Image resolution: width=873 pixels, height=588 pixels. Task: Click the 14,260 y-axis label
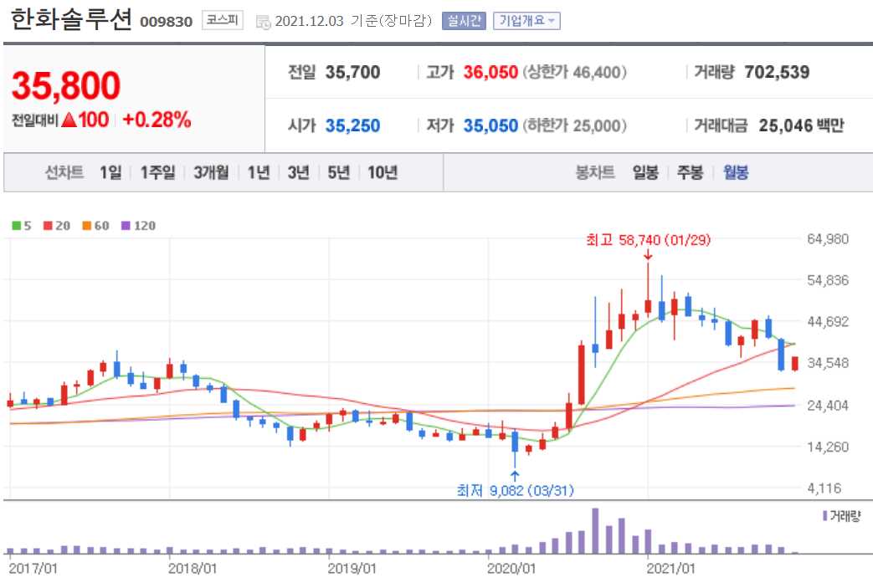click(828, 447)
